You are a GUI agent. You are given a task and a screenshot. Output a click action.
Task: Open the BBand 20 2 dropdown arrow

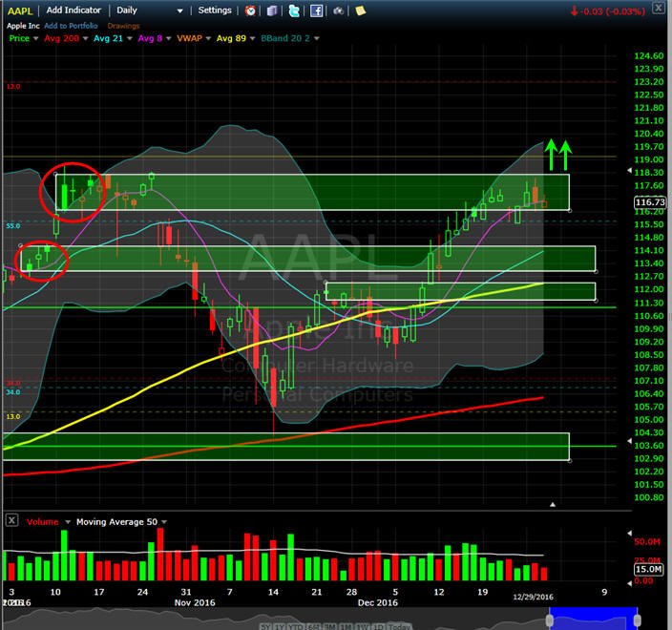point(317,38)
